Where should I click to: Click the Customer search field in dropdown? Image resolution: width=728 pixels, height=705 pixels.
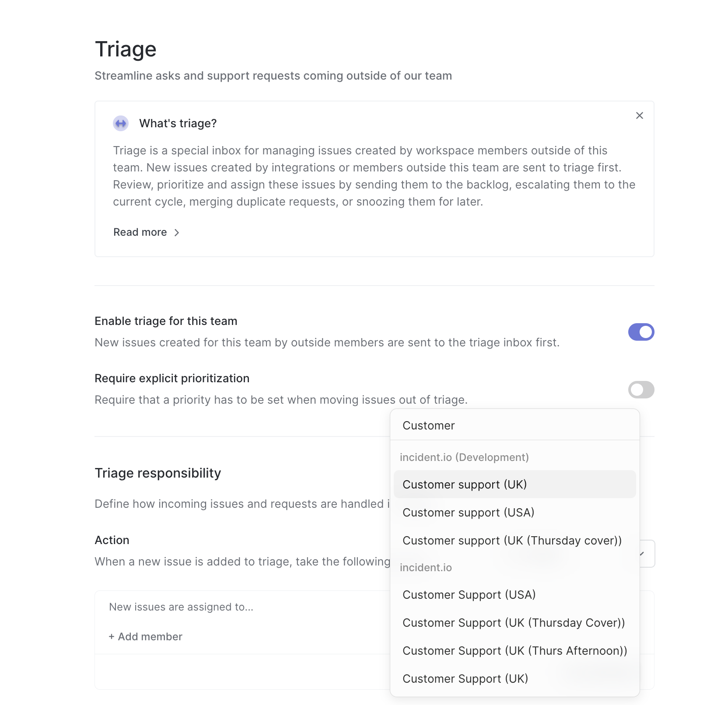(514, 426)
